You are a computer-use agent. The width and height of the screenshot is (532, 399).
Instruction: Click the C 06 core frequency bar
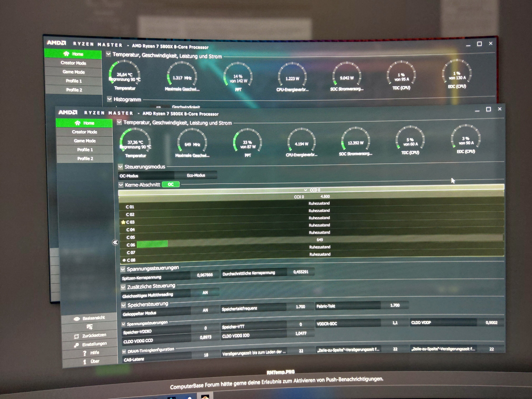pos(152,244)
